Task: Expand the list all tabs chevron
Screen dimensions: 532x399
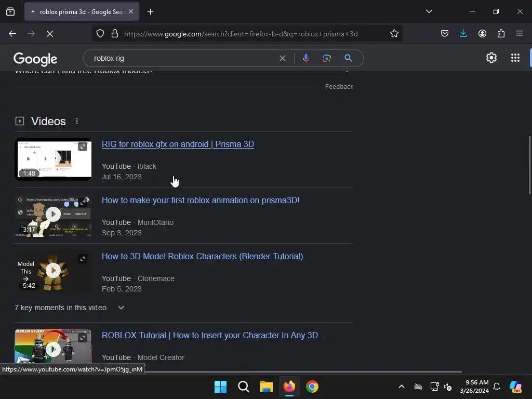Action: tap(429, 11)
